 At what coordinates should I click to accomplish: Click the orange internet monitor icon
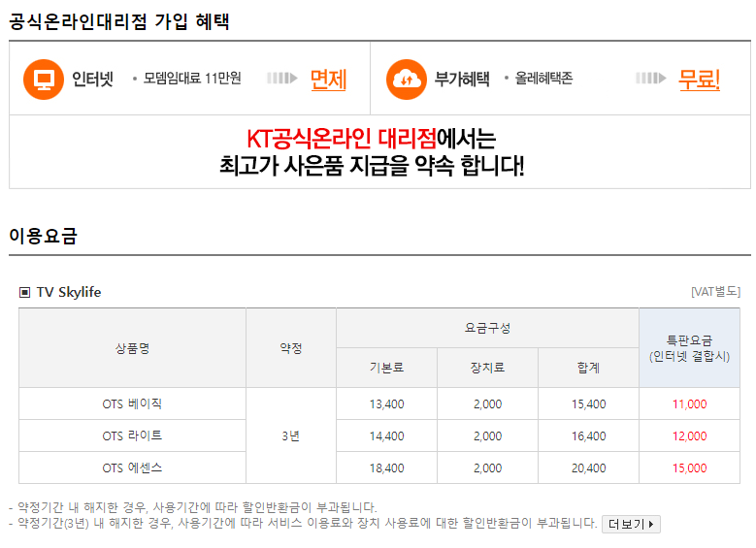(44, 80)
